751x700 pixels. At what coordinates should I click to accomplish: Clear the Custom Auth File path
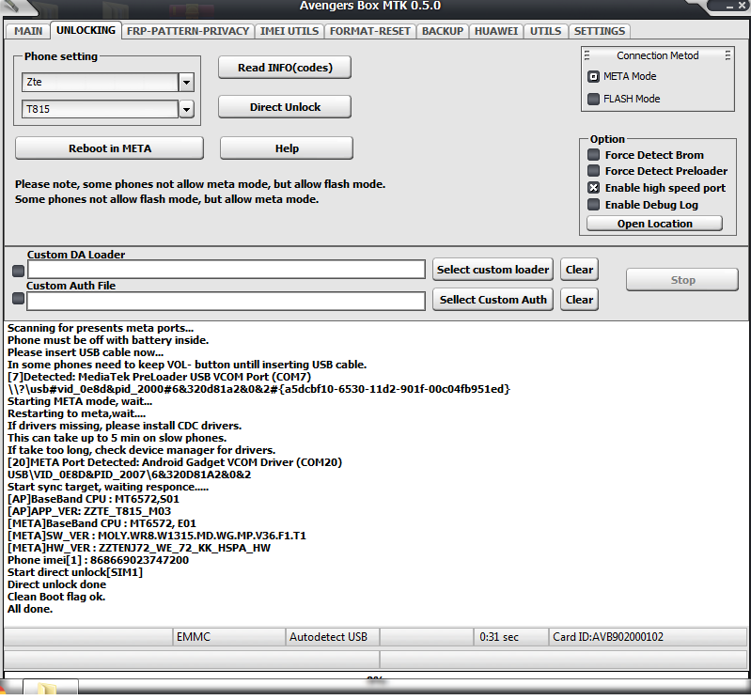coord(579,300)
